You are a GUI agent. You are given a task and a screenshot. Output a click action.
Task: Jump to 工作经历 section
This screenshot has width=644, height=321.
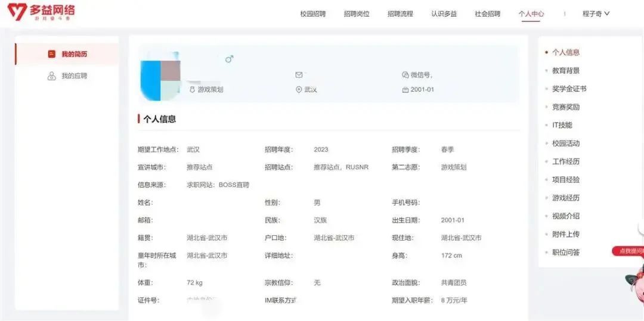pos(565,161)
